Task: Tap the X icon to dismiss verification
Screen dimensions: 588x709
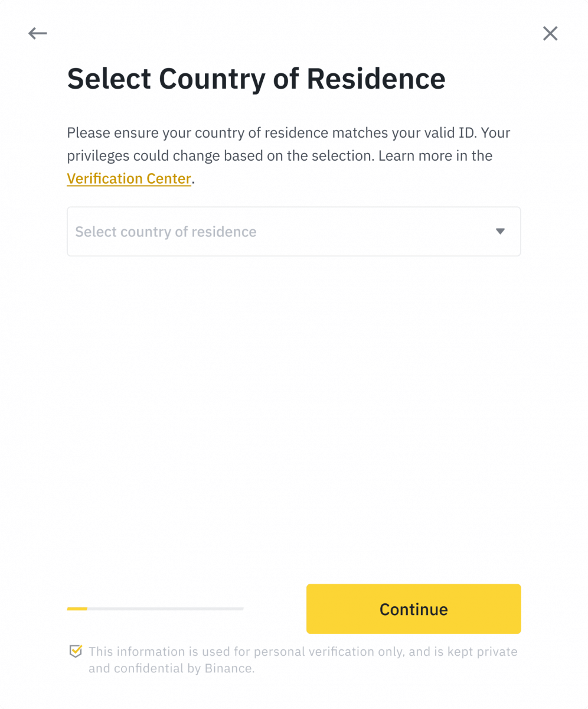Action: pos(550,34)
